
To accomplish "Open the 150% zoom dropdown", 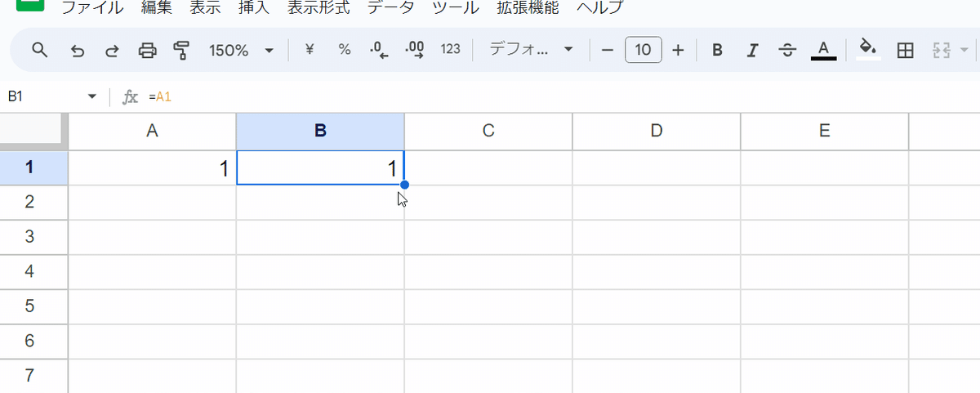I will tap(241, 51).
